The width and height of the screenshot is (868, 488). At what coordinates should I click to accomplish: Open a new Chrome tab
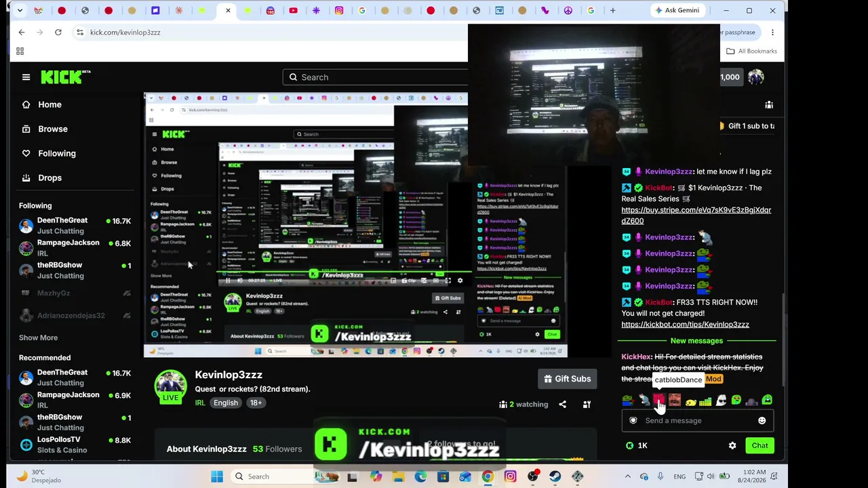[613, 11]
